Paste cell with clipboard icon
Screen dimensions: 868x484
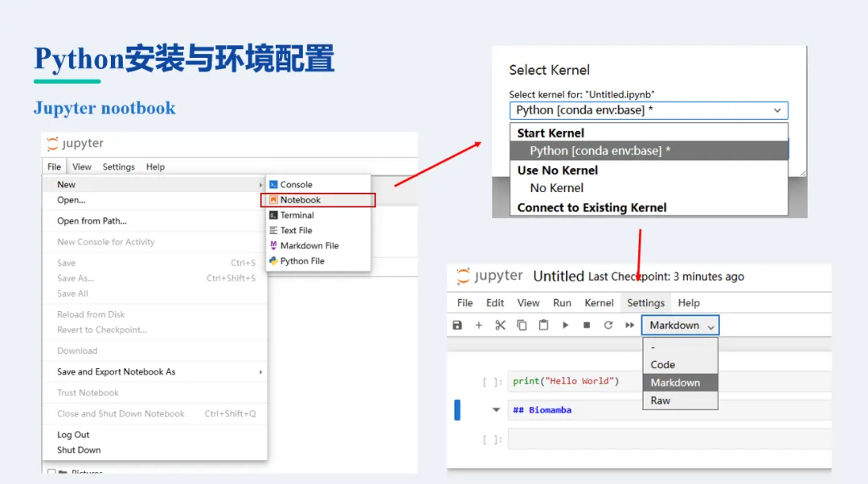pyautogui.click(x=543, y=325)
